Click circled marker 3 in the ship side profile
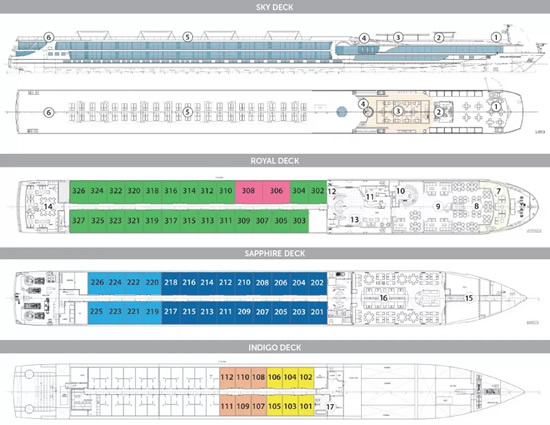The image size is (550, 425). coord(398,37)
